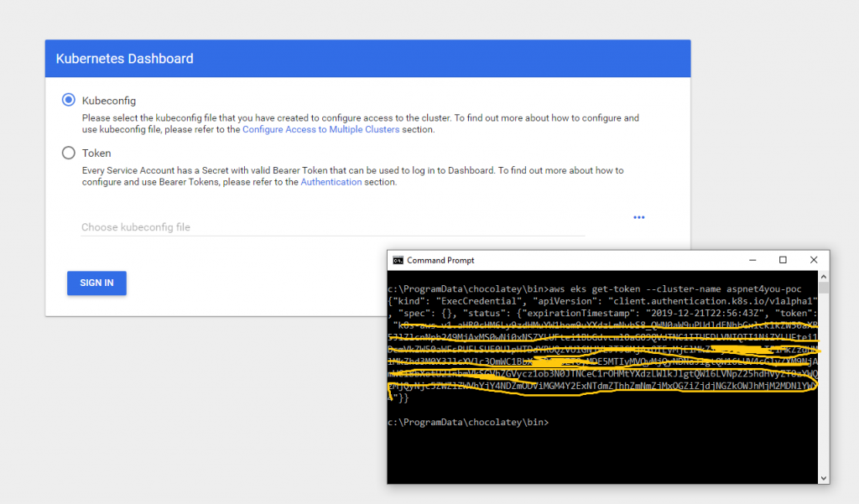Click the Kubeconfig label text

[109, 101]
